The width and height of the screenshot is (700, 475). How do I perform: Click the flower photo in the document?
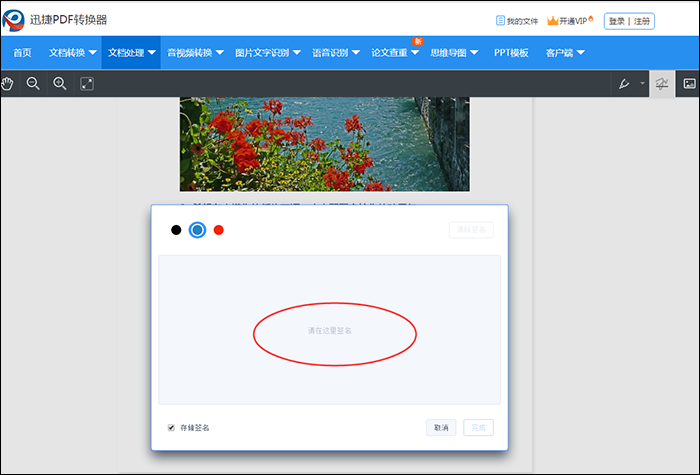(x=325, y=144)
